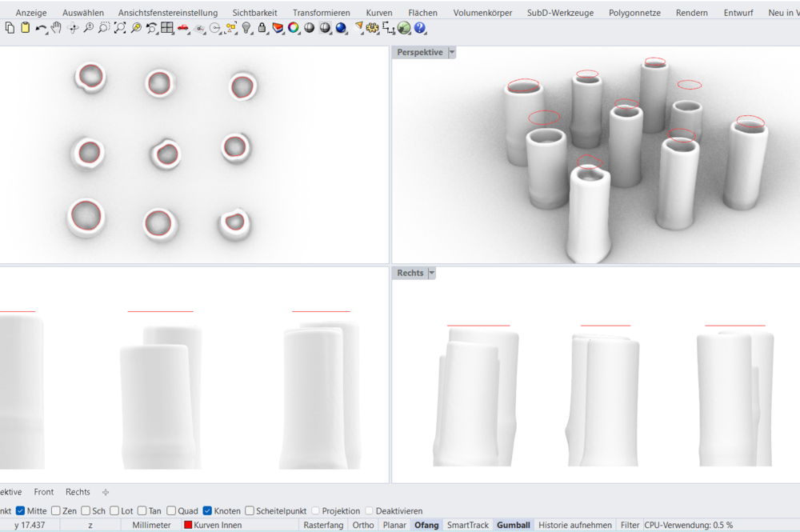Enable the Scheitelpunkt snap checkbox
This screenshot has width=800, height=532.
point(250,511)
